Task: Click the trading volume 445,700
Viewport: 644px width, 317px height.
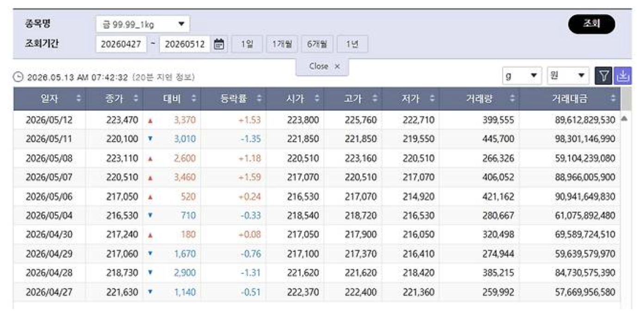Action: click(498, 139)
